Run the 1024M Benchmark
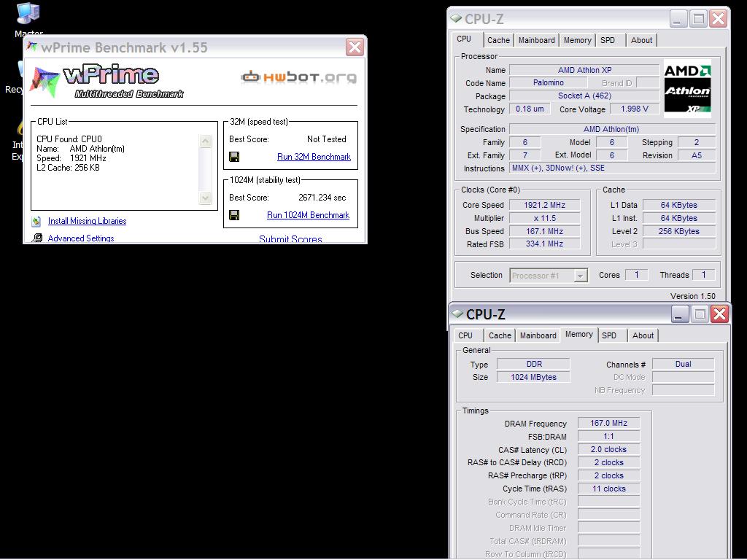 (309, 215)
